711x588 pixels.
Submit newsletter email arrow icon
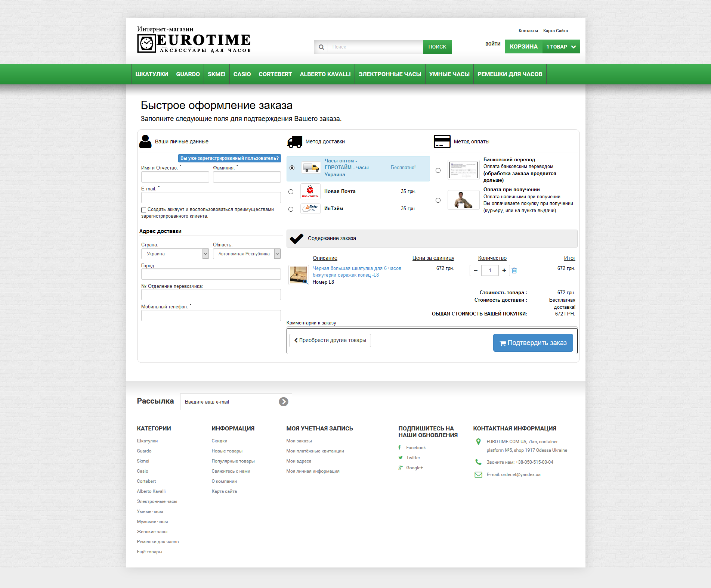(284, 402)
